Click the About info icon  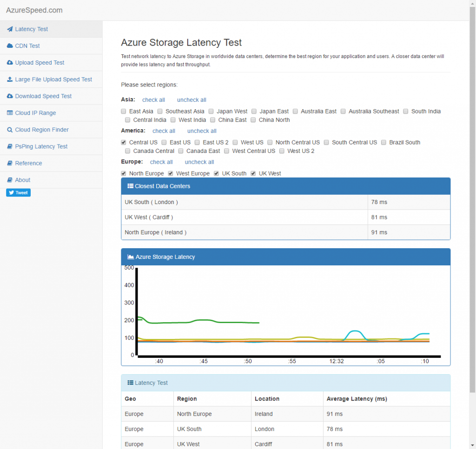[10, 180]
